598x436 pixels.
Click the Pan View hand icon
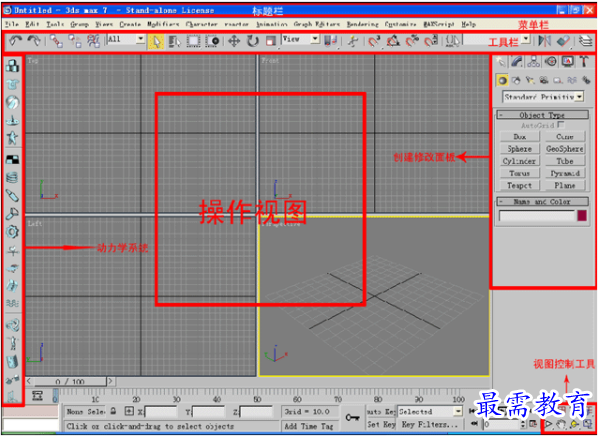point(561,425)
